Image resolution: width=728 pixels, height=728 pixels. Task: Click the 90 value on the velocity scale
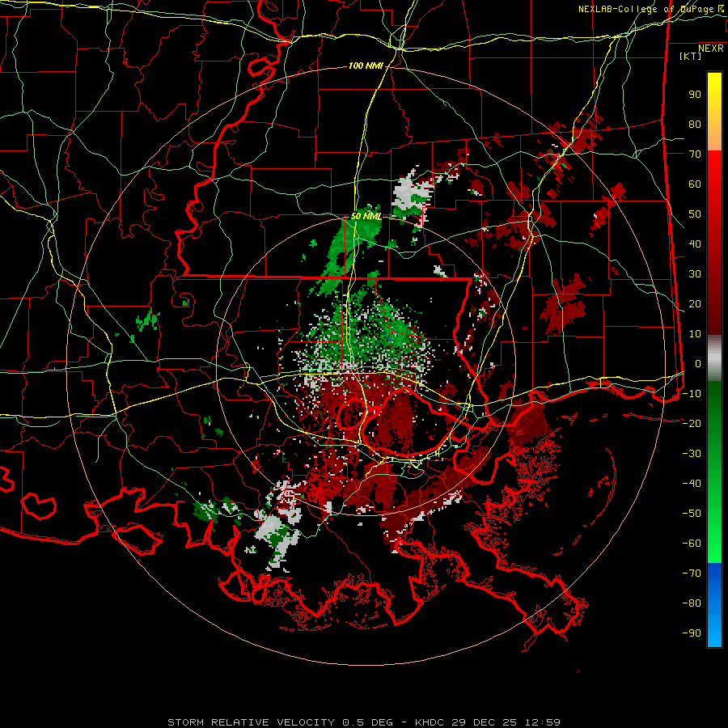(695, 95)
